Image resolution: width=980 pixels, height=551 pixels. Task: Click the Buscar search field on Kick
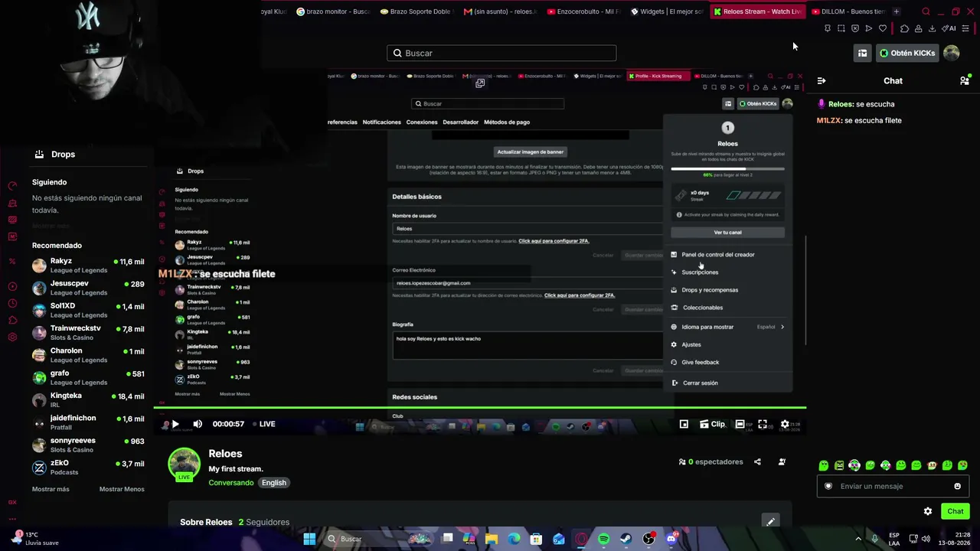point(501,53)
